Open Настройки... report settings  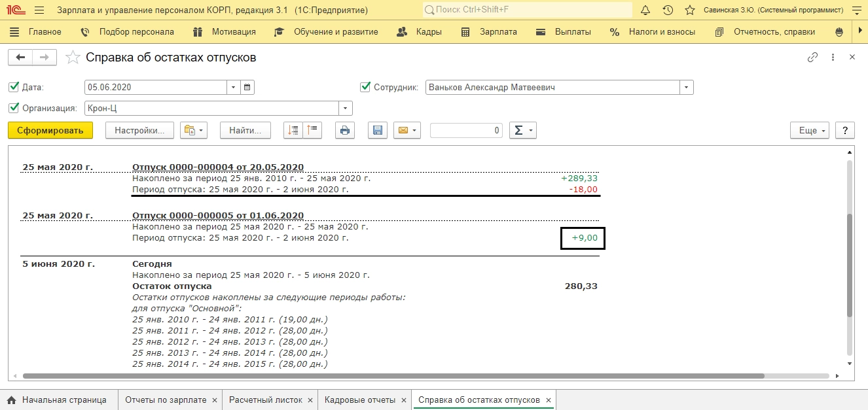[139, 130]
